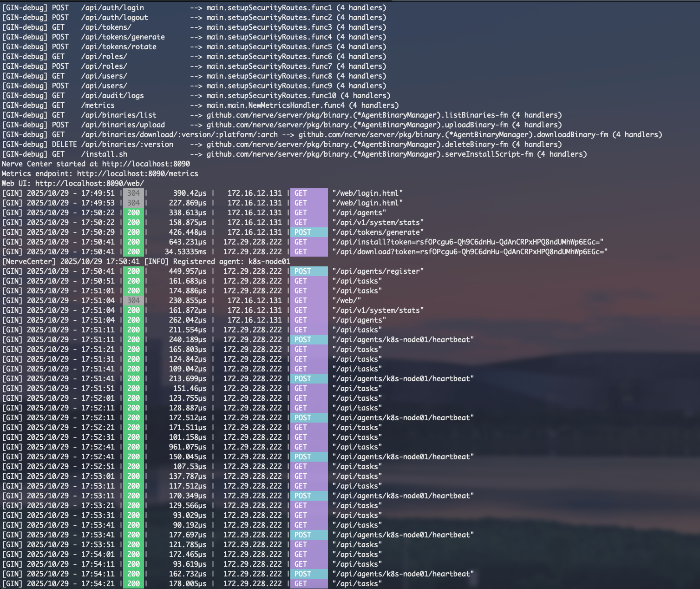Click the '/api/download?token=' request path
Screen dimensions: 700x589
470,251
